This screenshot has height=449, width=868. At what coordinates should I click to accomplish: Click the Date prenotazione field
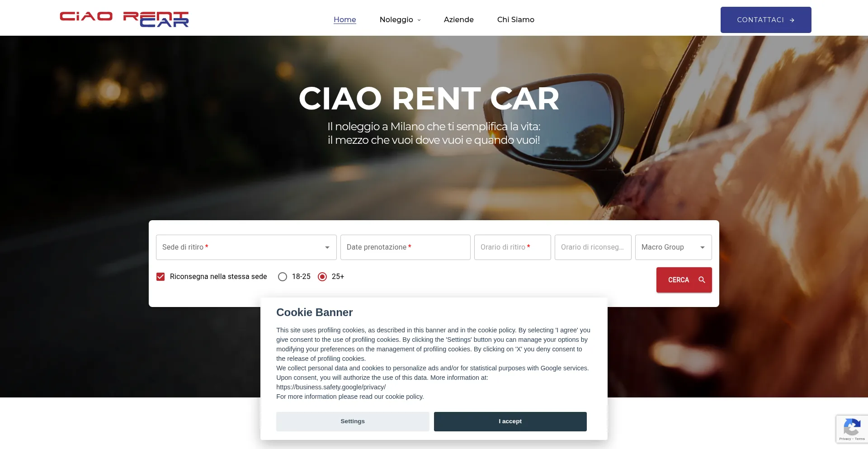click(406, 247)
